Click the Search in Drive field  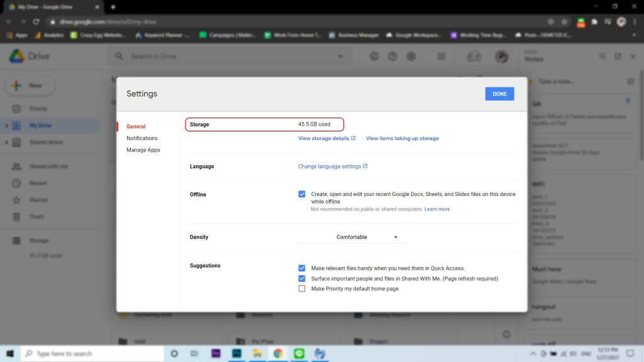[230, 56]
